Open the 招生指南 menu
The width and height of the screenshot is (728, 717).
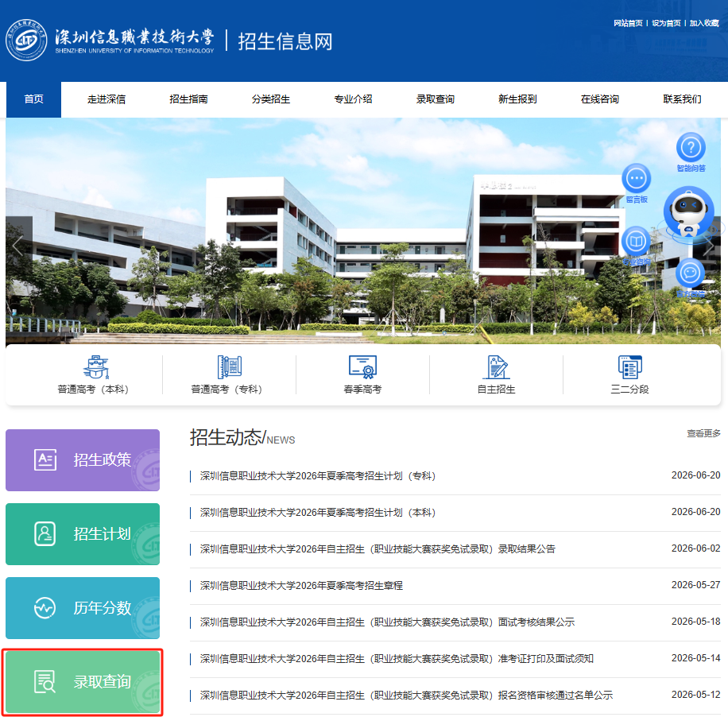click(188, 99)
